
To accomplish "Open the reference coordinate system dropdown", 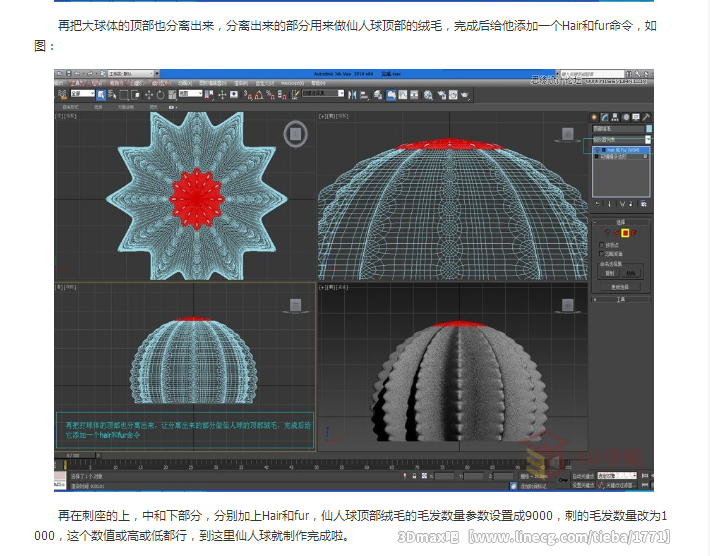I will pyautogui.click(x=190, y=93).
